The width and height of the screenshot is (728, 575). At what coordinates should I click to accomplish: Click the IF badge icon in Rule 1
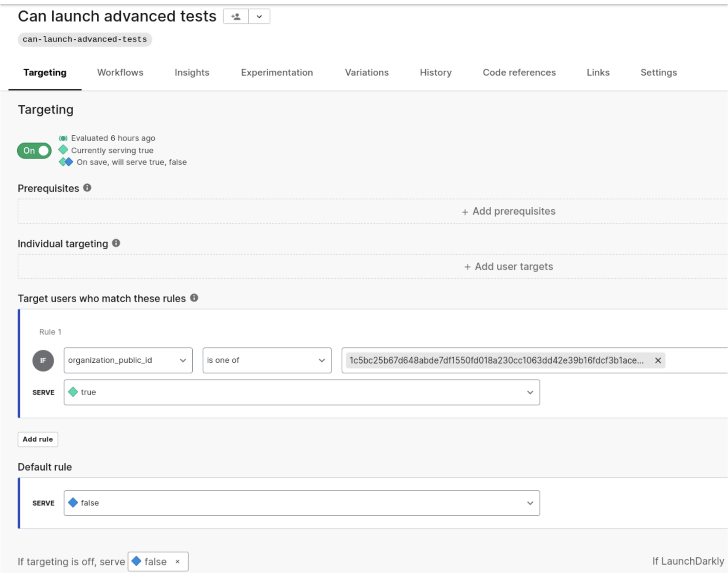tap(43, 361)
